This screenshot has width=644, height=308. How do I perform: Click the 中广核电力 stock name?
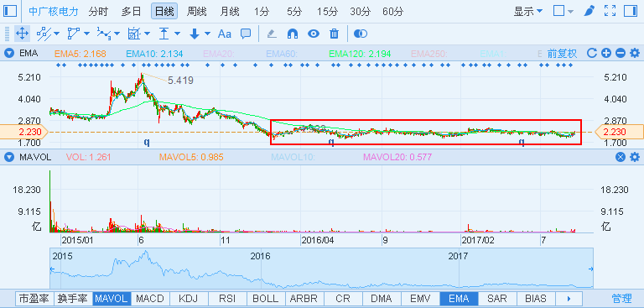pyautogui.click(x=54, y=12)
